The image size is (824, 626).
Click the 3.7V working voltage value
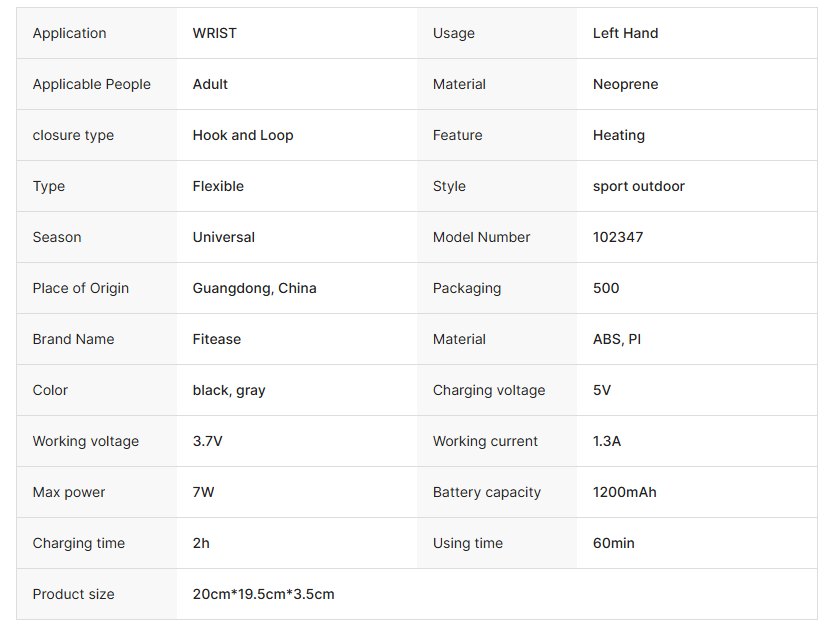207,441
